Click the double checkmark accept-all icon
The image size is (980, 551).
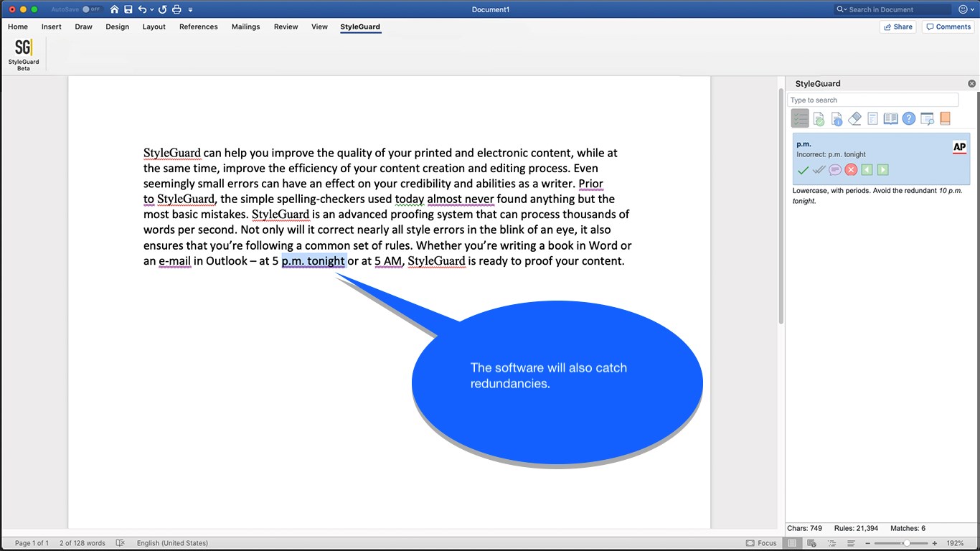click(x=819, y=170)
